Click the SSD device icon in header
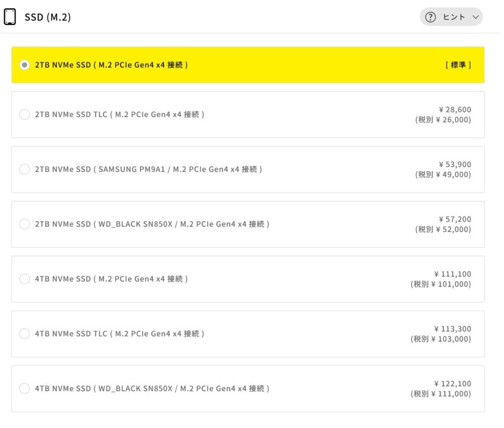Viewport: 504px width, 428px height. [10, 17]
